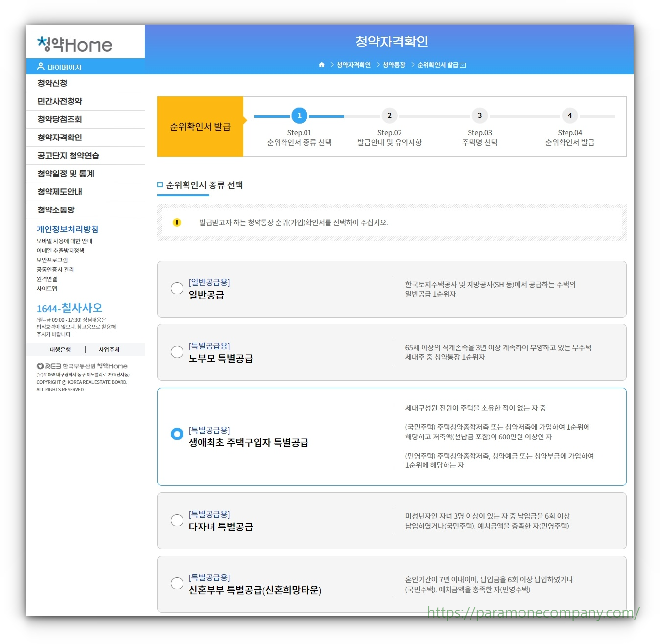The image size is (660, 644).
Task: Click the Step 1 circle indicator
Action: 299,115
